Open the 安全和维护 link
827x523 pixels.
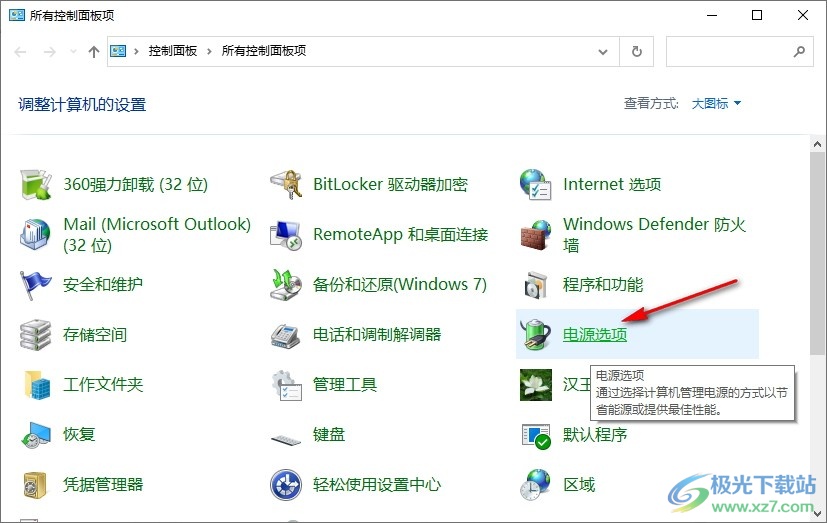[103, 285]
